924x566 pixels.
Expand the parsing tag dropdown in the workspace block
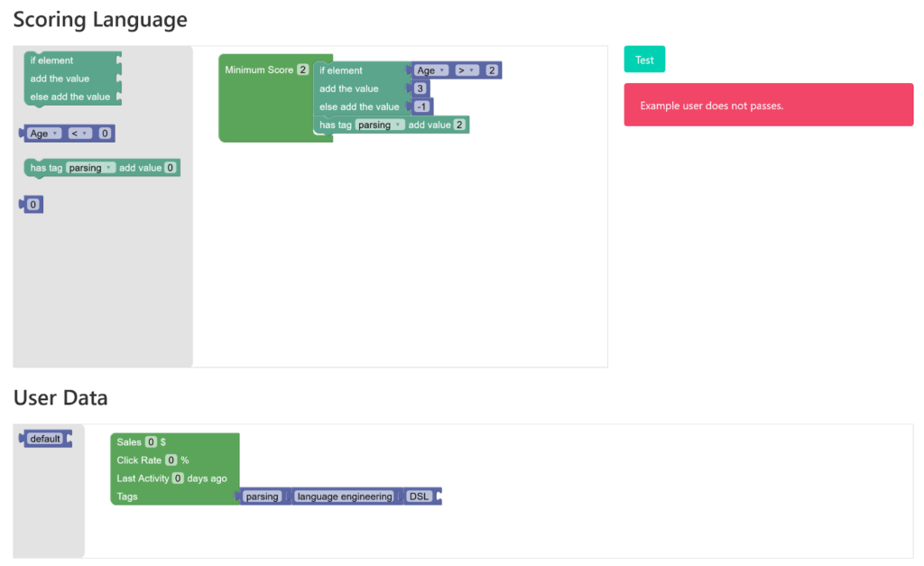(379, 125)
